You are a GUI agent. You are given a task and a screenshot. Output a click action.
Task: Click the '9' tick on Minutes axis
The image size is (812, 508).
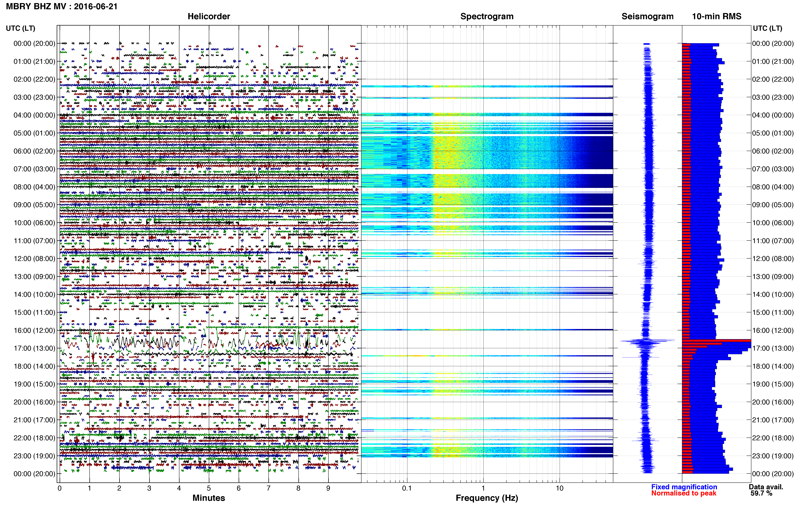(328, 488)
